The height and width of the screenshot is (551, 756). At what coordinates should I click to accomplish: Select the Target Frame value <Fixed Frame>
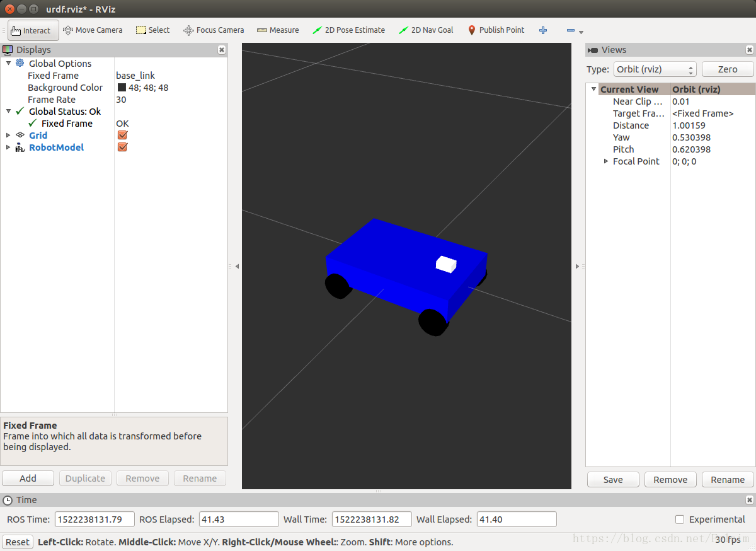coord(703,113)
